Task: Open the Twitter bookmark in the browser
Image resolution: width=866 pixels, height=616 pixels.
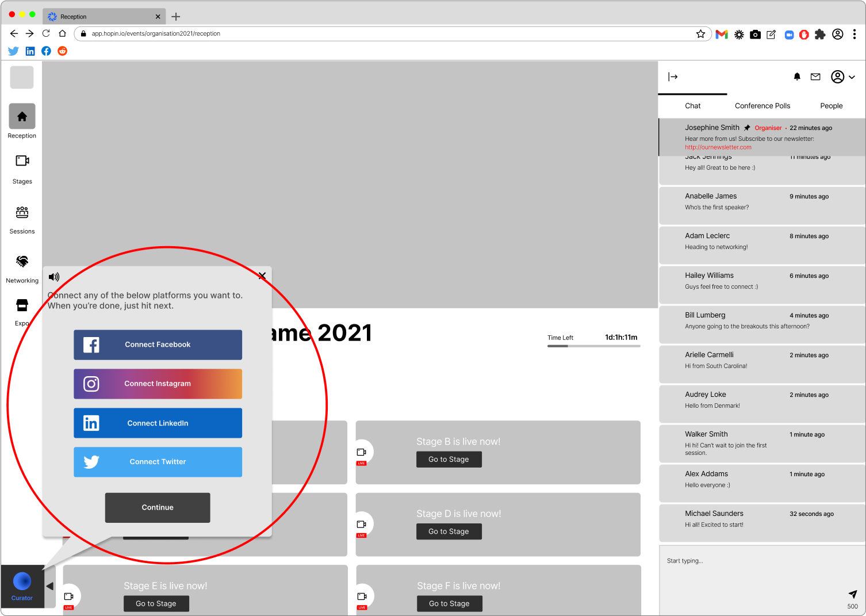Action: pyautogui.click(x=14, y=51)
